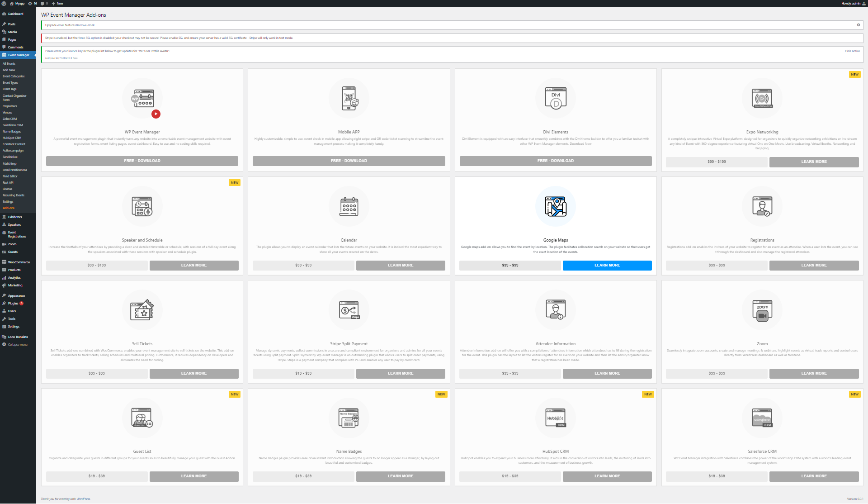Open the + New dropdown in the admin bar
Screen dimensions: 868x504
point(57,3)
